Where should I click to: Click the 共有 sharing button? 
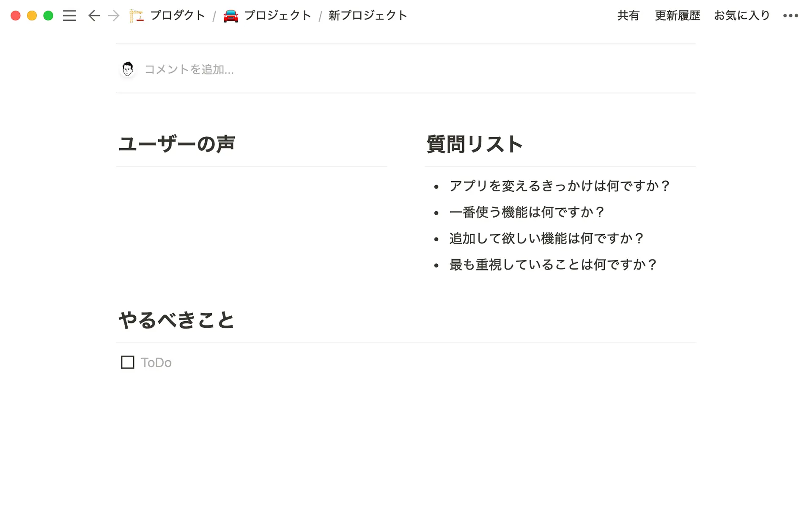click(x=628, y=15)
